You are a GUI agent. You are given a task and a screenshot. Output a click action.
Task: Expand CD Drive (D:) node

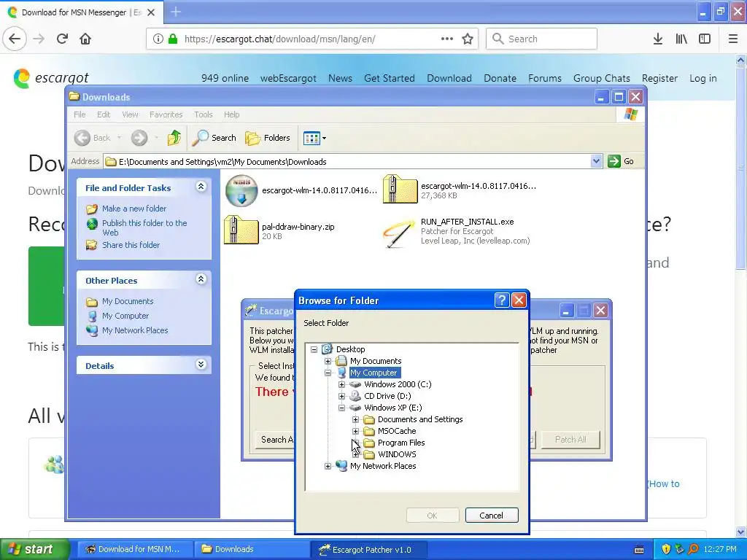click(341, 396)
